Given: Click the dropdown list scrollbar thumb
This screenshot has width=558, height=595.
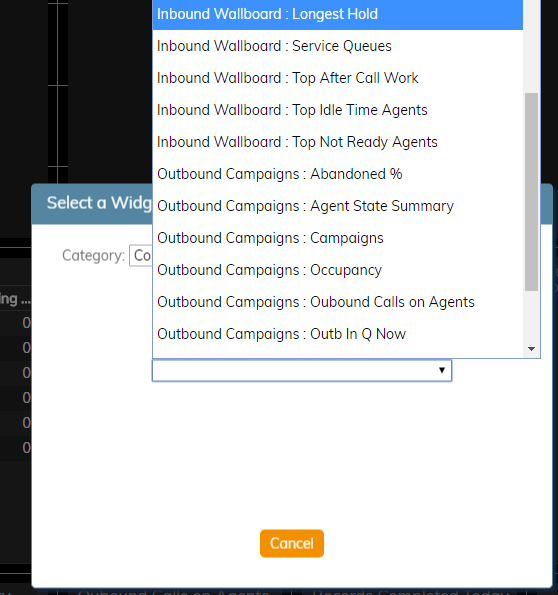Looking at the screenshot, I should (x=531, y=192).
